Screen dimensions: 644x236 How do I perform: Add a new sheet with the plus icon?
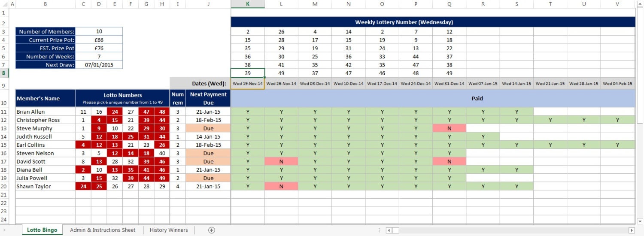click(x=211, y=230)
